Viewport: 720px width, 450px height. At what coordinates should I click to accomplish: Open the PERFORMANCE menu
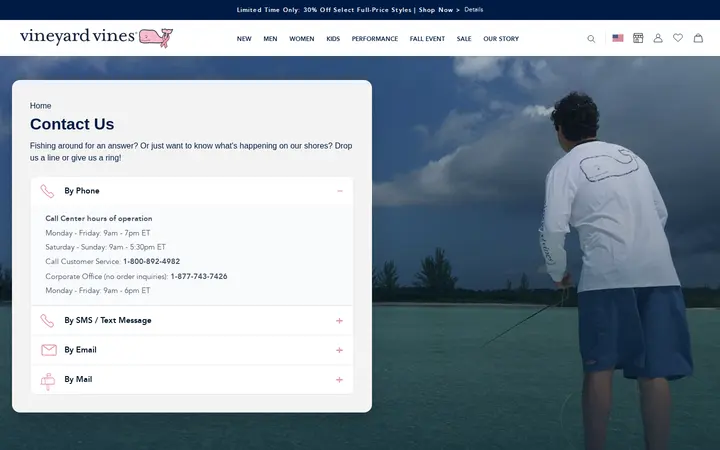375,39
